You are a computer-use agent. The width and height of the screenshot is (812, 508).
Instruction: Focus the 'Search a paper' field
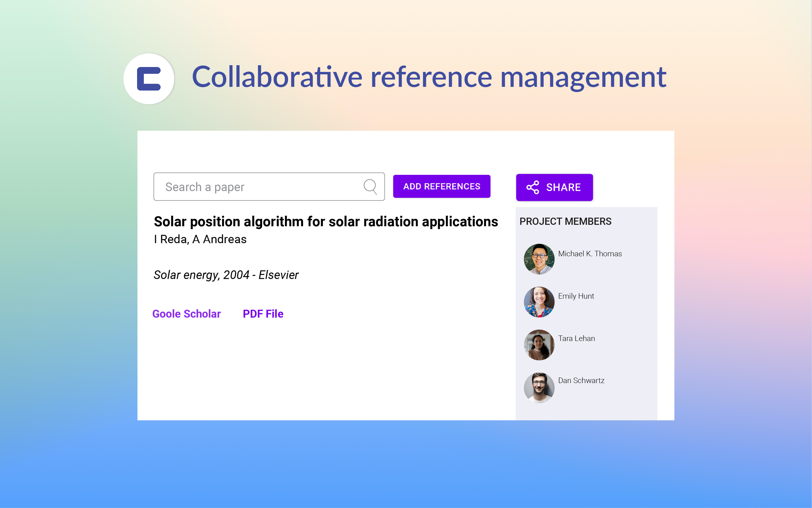click(x=258, y=187)
